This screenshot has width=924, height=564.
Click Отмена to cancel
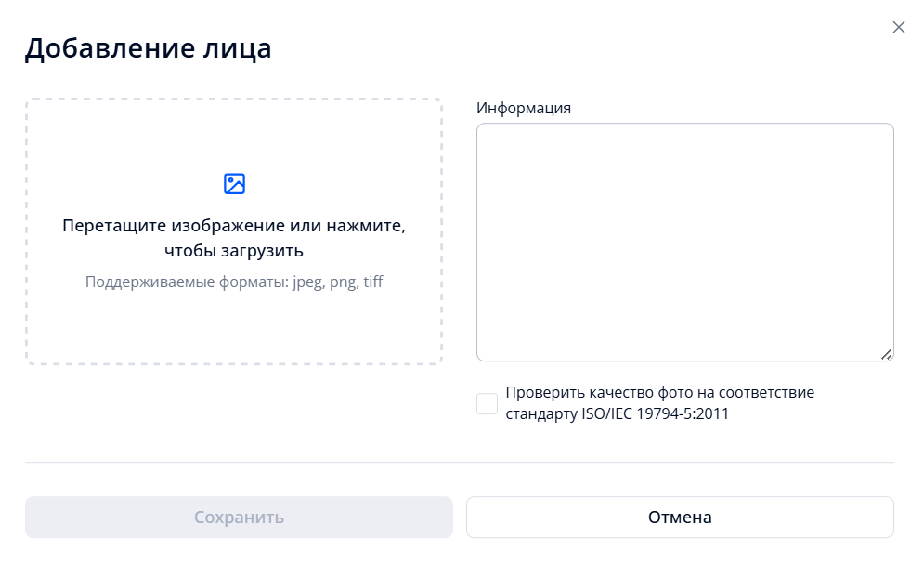681,517
